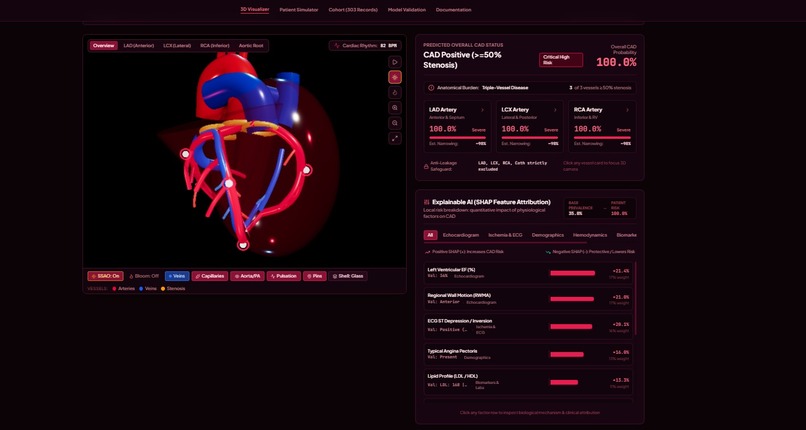The height and width of the screenshot is (430, 806).
Task: Click the Anatomical Burden info icon
Action: click(x=431, y=88)
